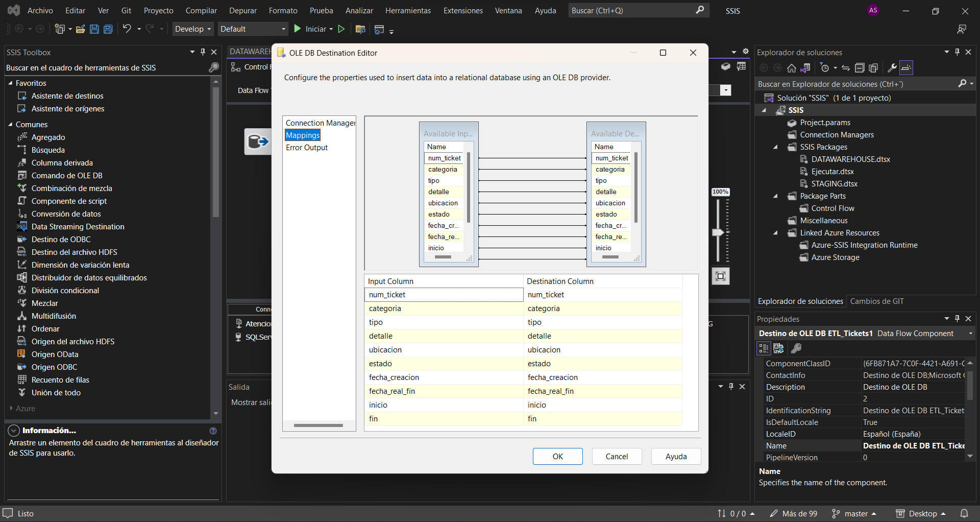The image size is (980, 522).
Task: Open the wrench Properties icon in solution explorer
Action: click(x=892, y=68)
